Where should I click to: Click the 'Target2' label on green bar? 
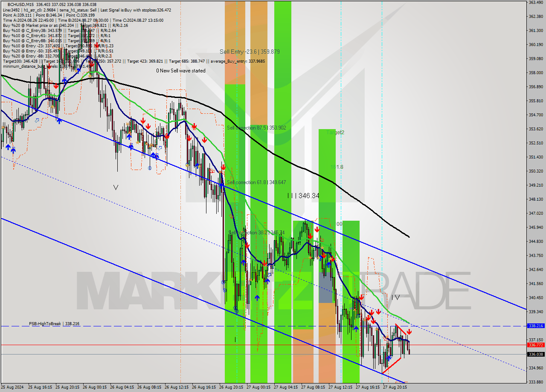pyautogui.click(x=335, y=133)
